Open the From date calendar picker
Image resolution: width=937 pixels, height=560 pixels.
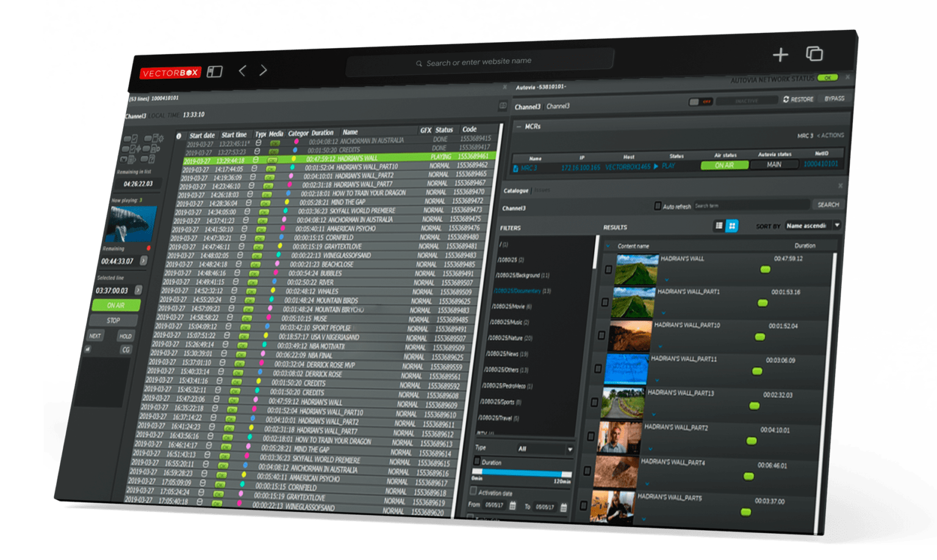(x=513, y=505)
